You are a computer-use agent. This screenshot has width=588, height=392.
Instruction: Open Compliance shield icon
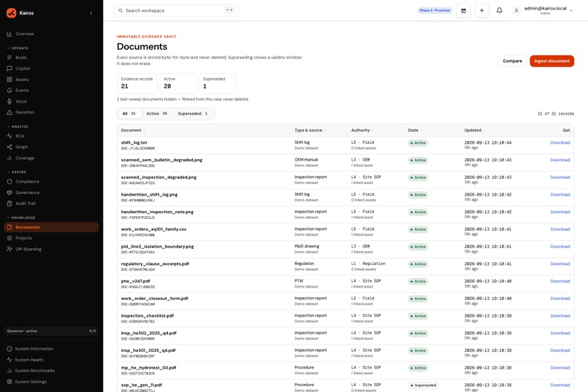click(9, 182)
